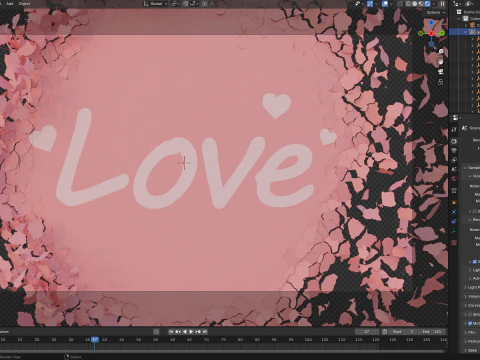Toggle snapping magnet icon
Screen dimensions: 480x360
coord(186,4)
